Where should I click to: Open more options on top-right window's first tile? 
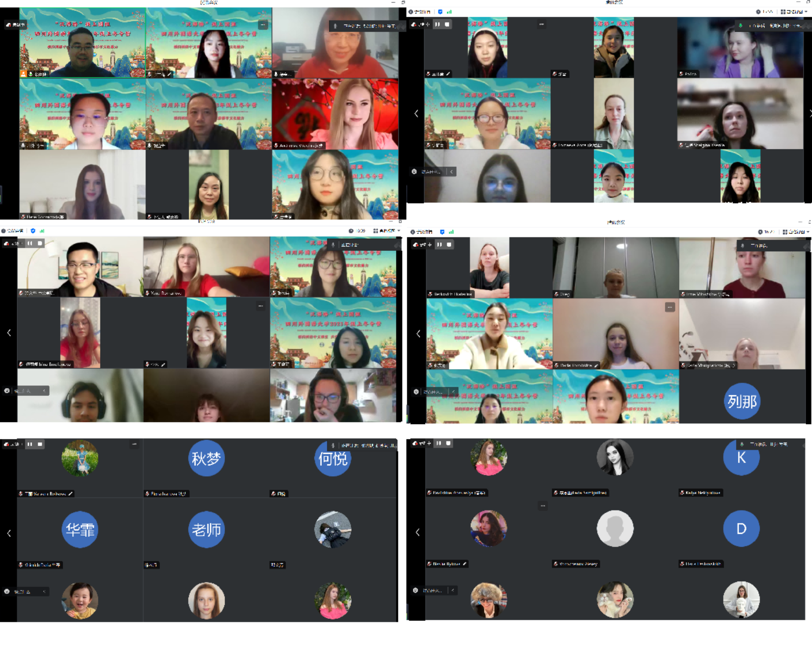541,24
